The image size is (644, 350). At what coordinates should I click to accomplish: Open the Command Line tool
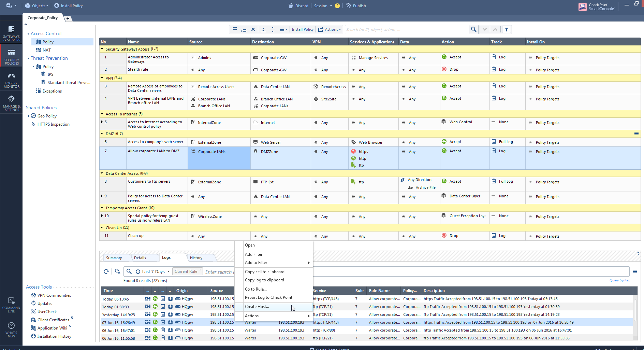(11, 305)
